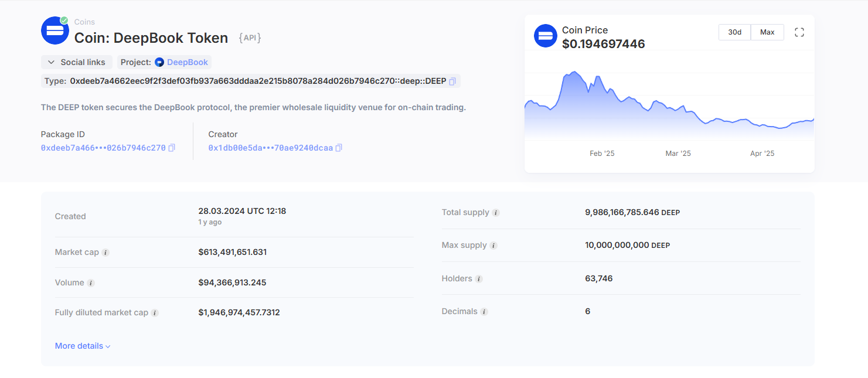
Task: Expand More details section
Action: click(x=83, y=346)
